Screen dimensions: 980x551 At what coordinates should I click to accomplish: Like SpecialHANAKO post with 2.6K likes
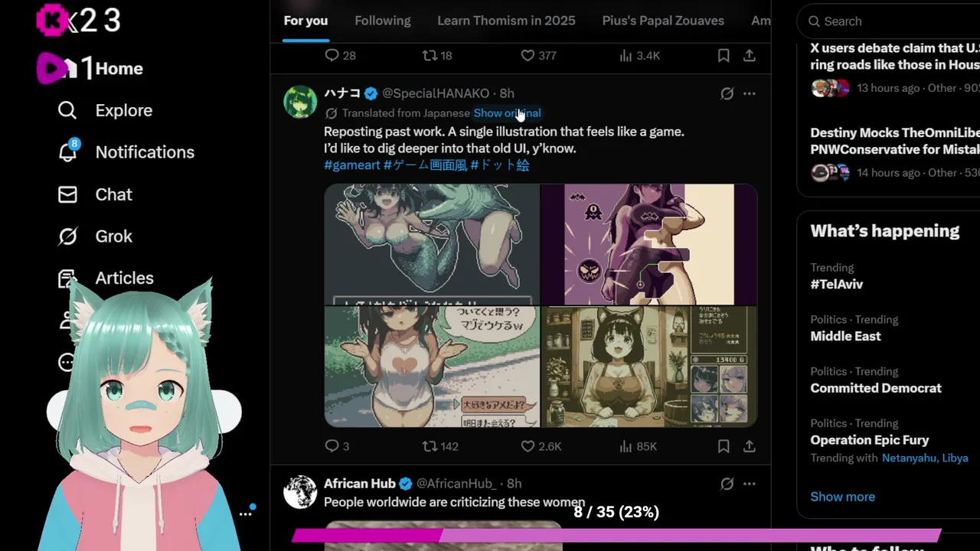tap(541, 445)
